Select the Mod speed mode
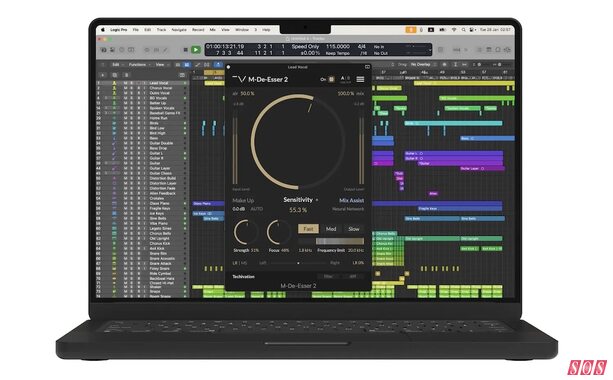 (x=331, y=229)
